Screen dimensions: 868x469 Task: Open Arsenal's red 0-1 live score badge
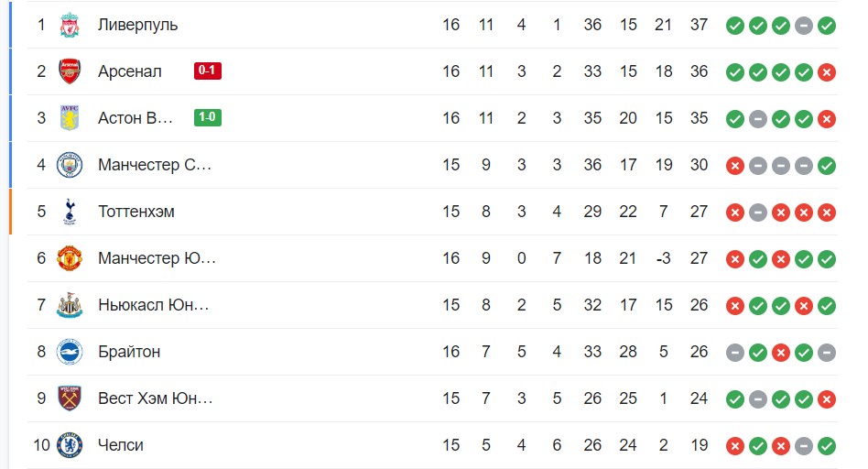(208, 71)
